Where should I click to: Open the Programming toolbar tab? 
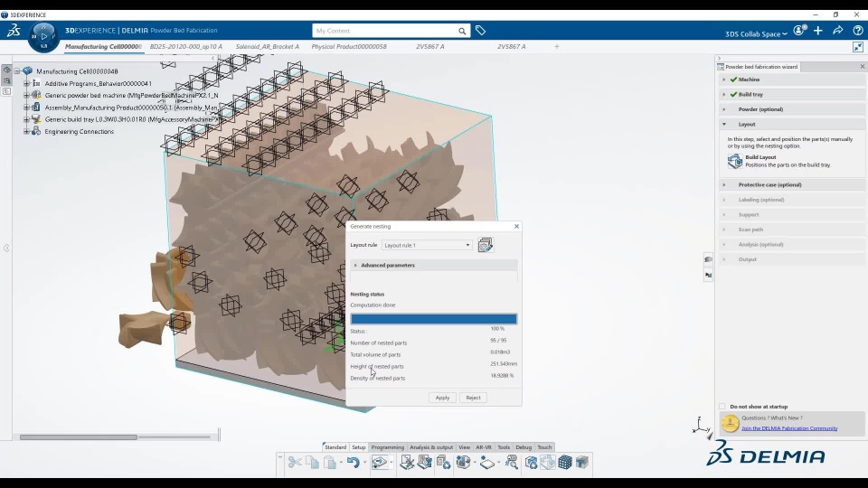[388, 447]
